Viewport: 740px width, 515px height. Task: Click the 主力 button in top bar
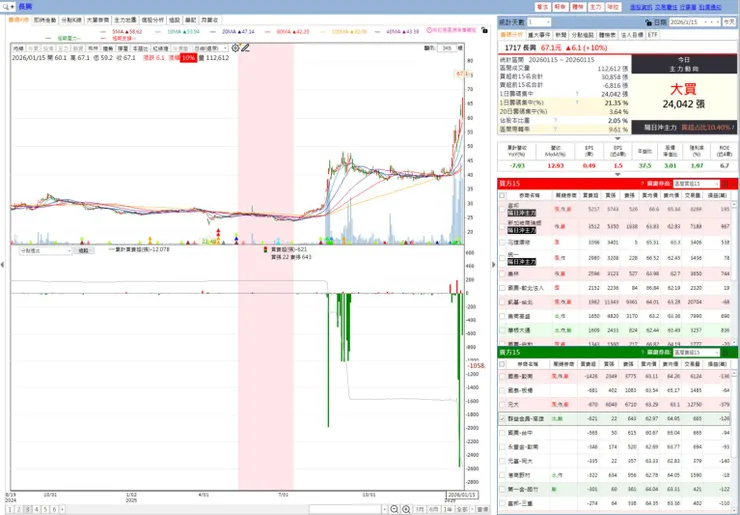[x=597, y=7]
